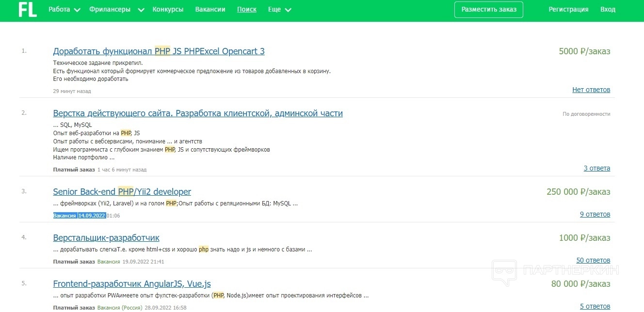This screenshot has height=312, width=644.
Task: Click the Регистрация link
Action: pos(568,10)
